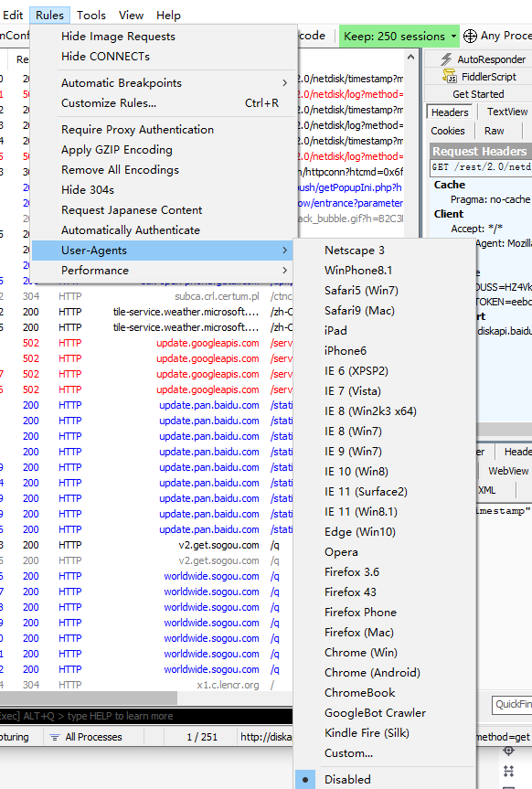Open the Keep 250 sessions dropdown
Image resolution: width=532 pixels, height=789 pixels.
[399, 37]
